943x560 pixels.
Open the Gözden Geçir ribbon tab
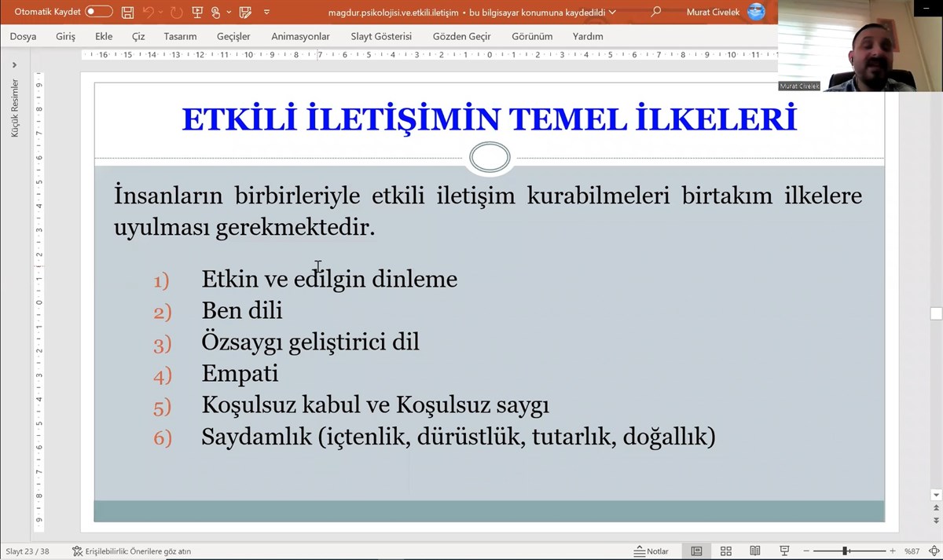pos(461,36)
